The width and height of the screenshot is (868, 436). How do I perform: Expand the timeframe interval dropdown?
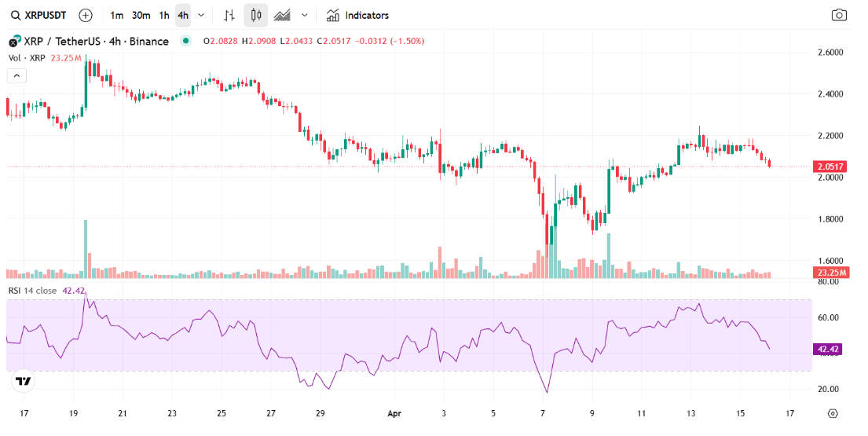click(201, 16)
